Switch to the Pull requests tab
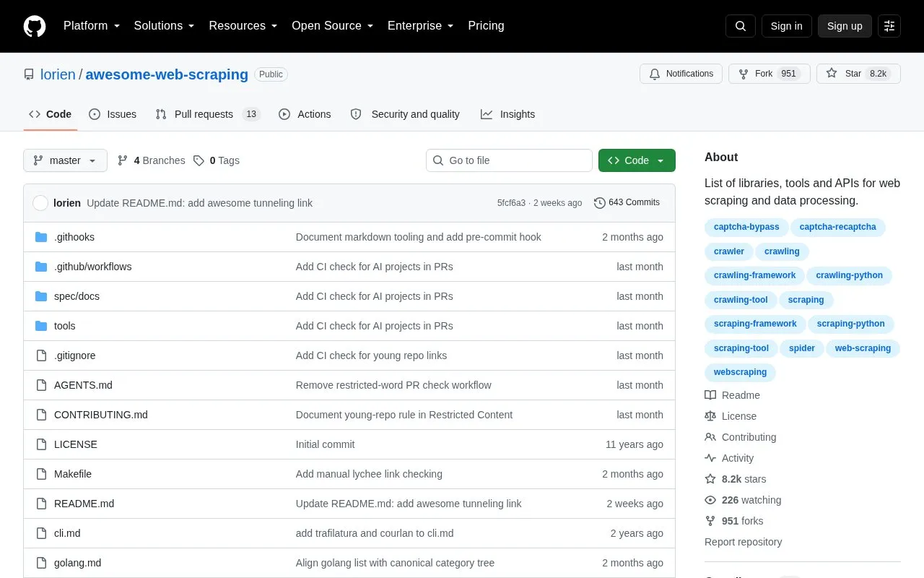The height and width of the screenshot is (578, 924). [x=207, y=114]
